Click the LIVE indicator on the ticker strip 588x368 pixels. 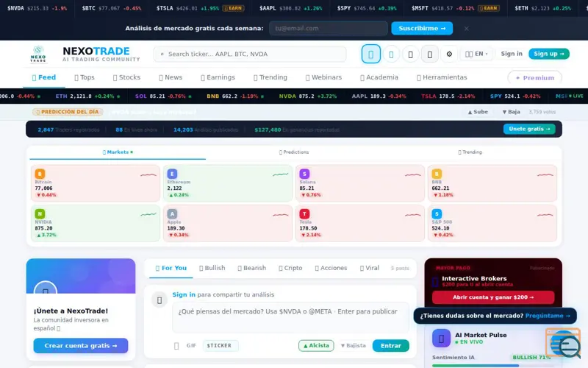click(576, 96)
